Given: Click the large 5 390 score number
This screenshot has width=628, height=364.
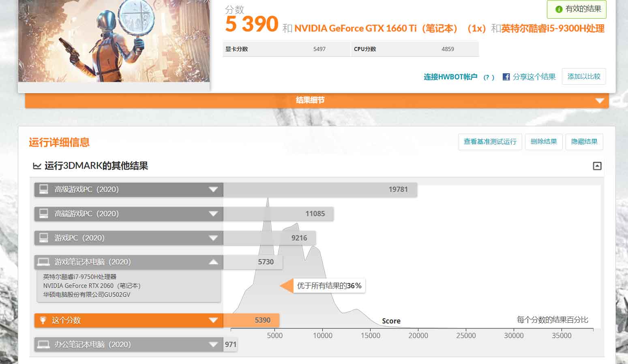Looking at the screenshot, I should pos(252,24).
